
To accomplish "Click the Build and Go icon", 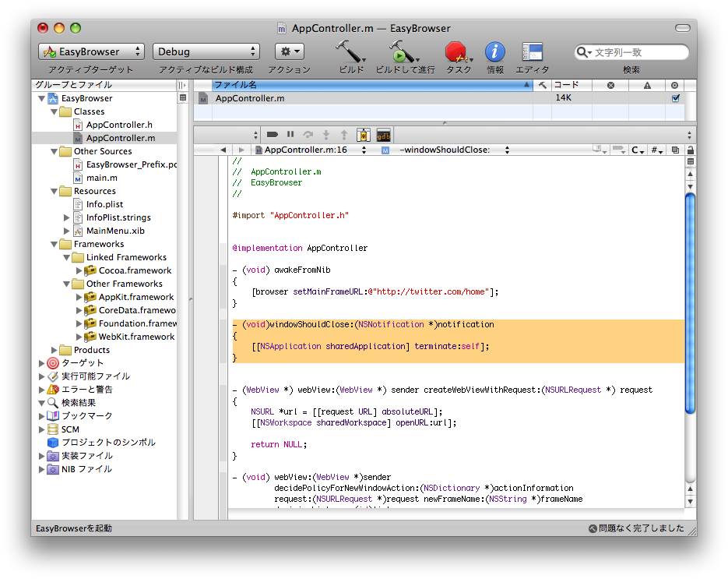I will [403, 51].
